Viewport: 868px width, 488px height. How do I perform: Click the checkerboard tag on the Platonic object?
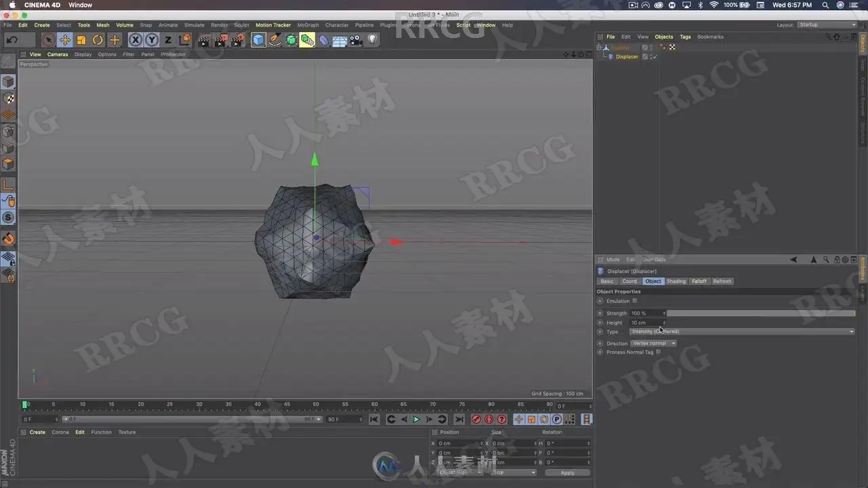pyautogui.click(x=672, y=47)
